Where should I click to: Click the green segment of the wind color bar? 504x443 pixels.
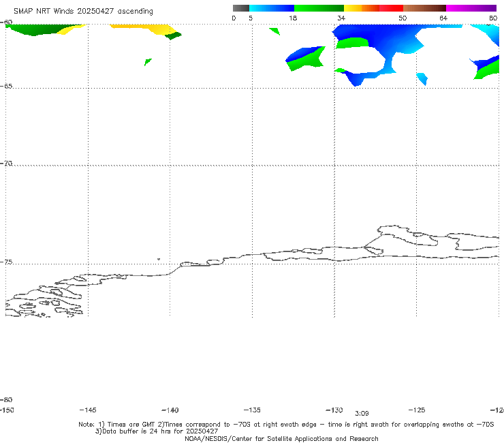pyautogui.click(x=319, y=8)
